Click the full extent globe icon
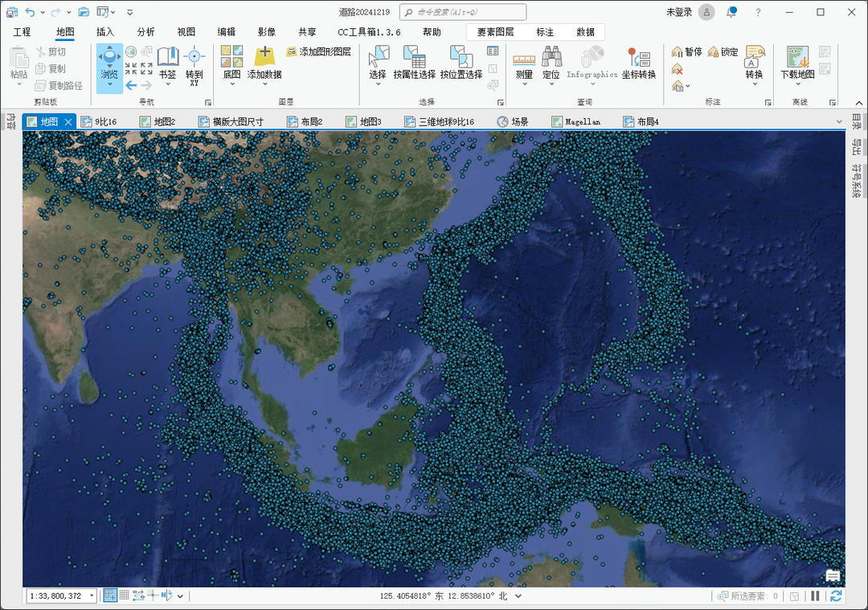 click(x=131, y=52)
